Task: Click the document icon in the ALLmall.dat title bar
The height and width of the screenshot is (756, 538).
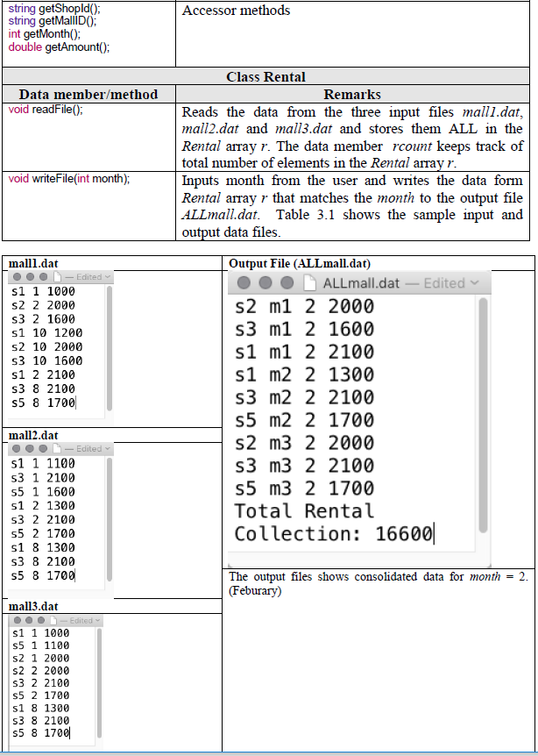Action: (x=310, y=283)
